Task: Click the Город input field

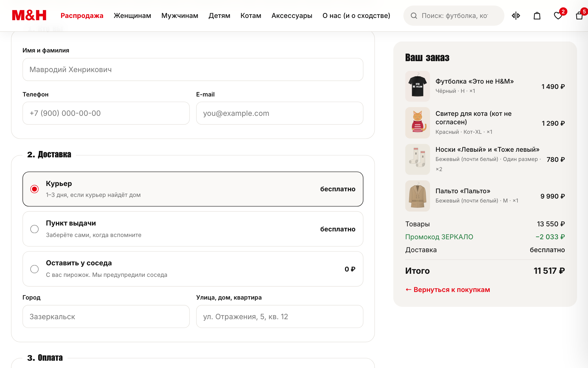Action: pyautogui.click(x=106, y=317)
